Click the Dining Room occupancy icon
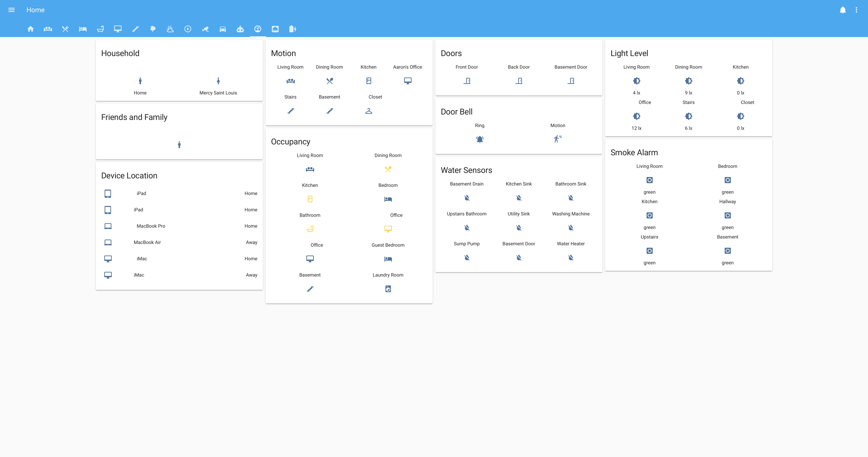The height and width of the screenshot is (457, 868). 388,169
